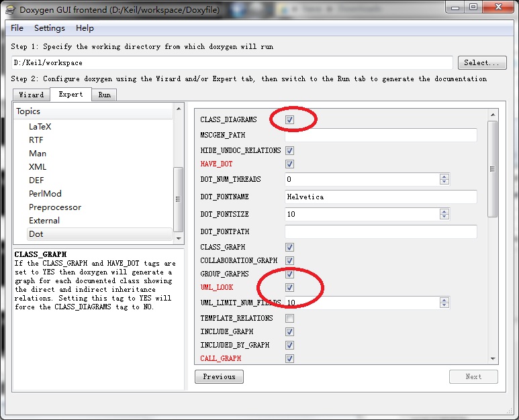Enable the TEMPLATE_RELATIONS checkbox
The image size is (519, 420).
pos(289,318)
